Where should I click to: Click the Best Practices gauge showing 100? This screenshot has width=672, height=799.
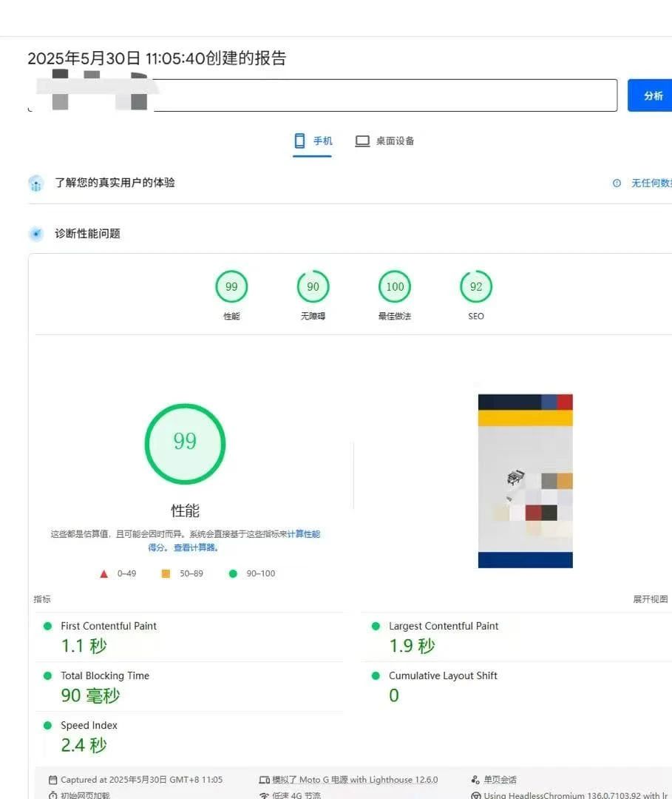[x=395, y=287]
